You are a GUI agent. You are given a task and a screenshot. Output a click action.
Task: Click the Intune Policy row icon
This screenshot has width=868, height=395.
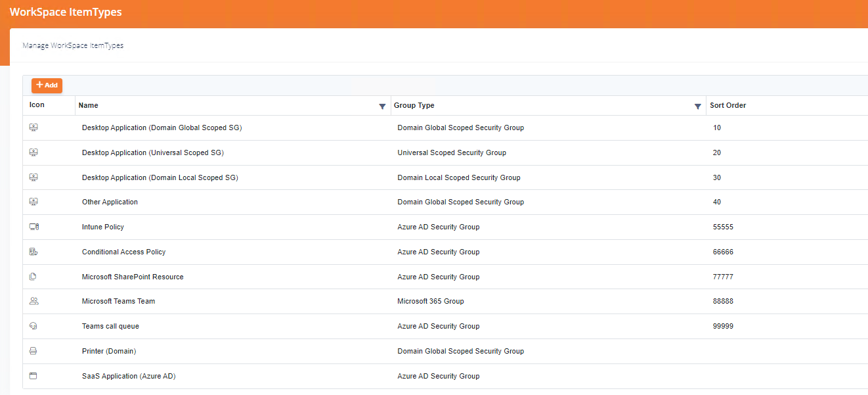click(x=34, y=227)
